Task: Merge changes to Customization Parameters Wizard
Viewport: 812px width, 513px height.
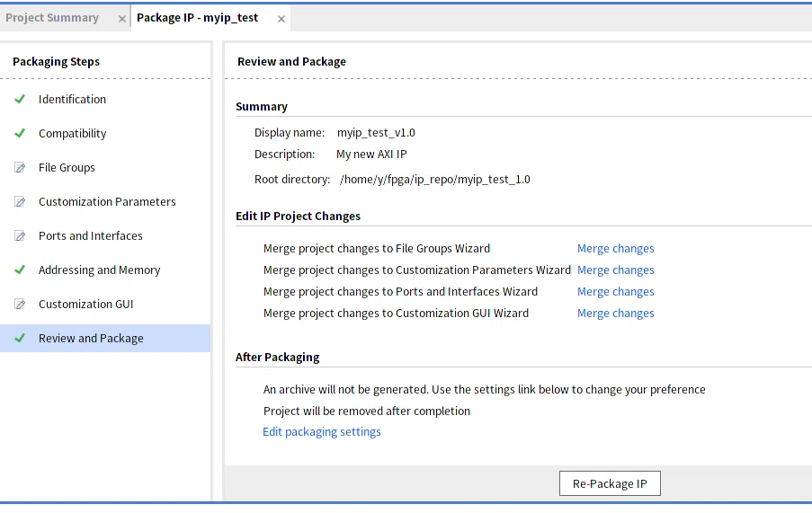Action: pos(615,270)
